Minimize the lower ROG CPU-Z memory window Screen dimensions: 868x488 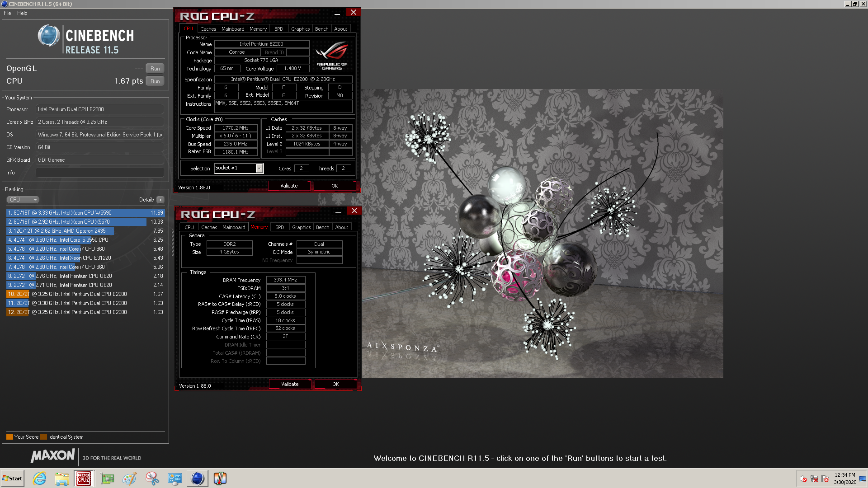[x=338, y=212]
